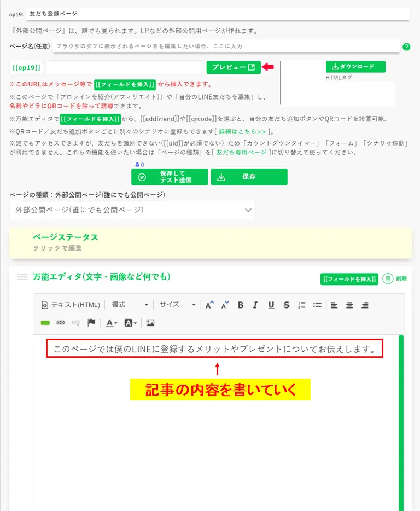
Task: Increase font size with the A-up icon
Action: (209, 305)
